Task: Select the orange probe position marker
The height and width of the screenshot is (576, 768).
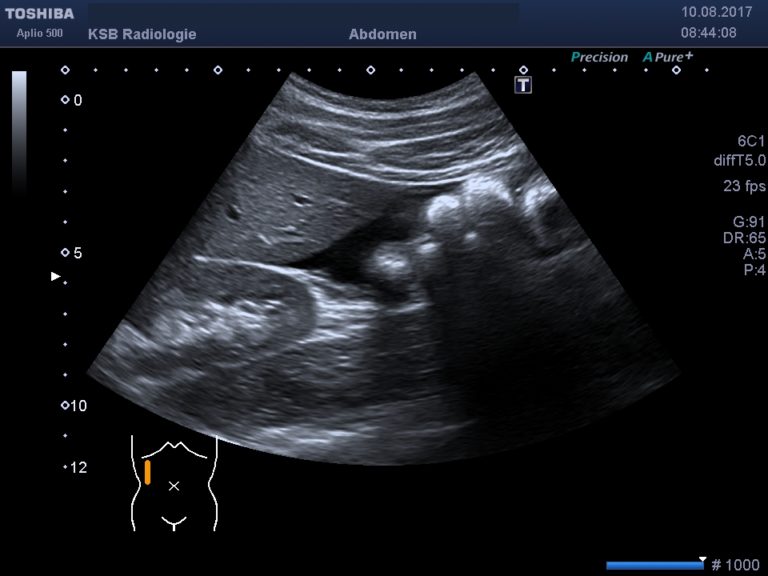Action: (x=147, y=472)
